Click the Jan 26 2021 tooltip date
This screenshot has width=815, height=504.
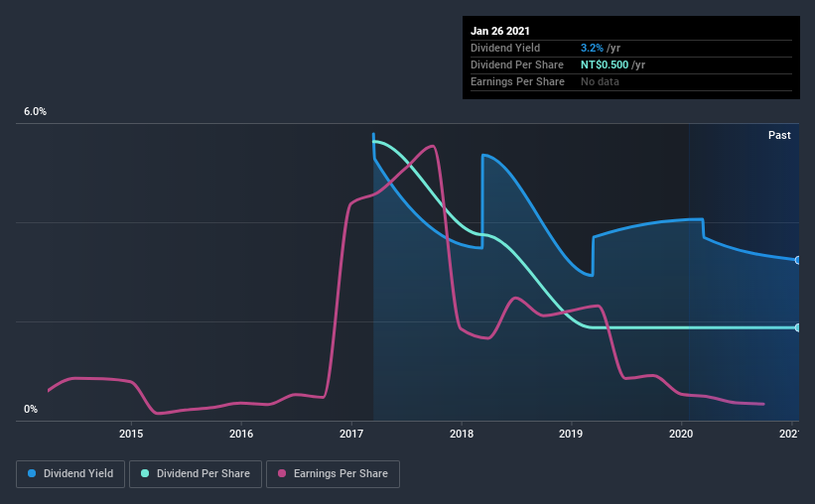pos(500,31)
